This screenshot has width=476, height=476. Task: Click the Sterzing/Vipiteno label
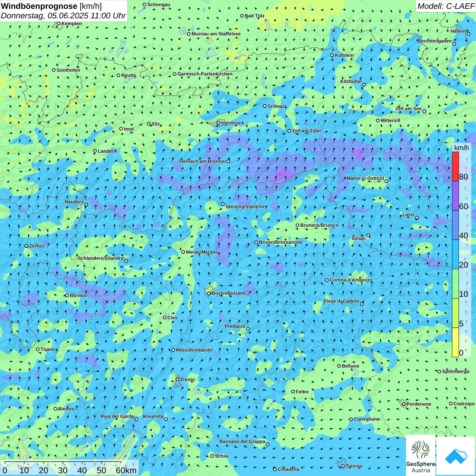[x=245, y=206]
